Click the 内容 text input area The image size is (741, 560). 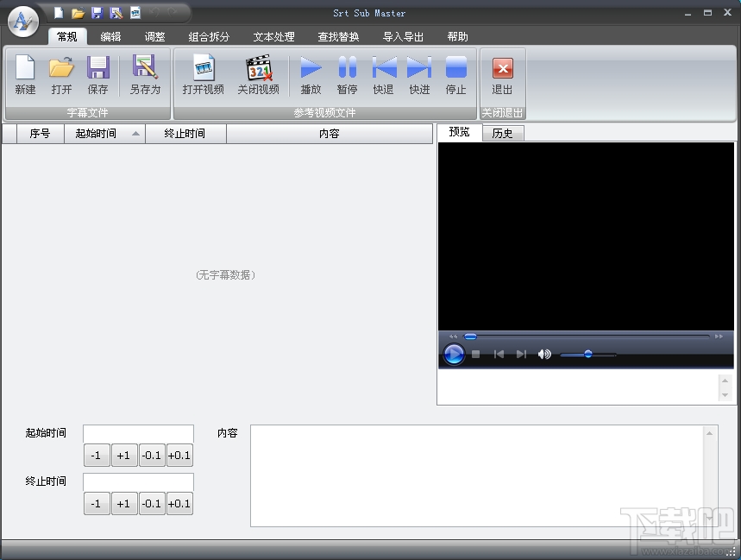[x=479, y=475]
